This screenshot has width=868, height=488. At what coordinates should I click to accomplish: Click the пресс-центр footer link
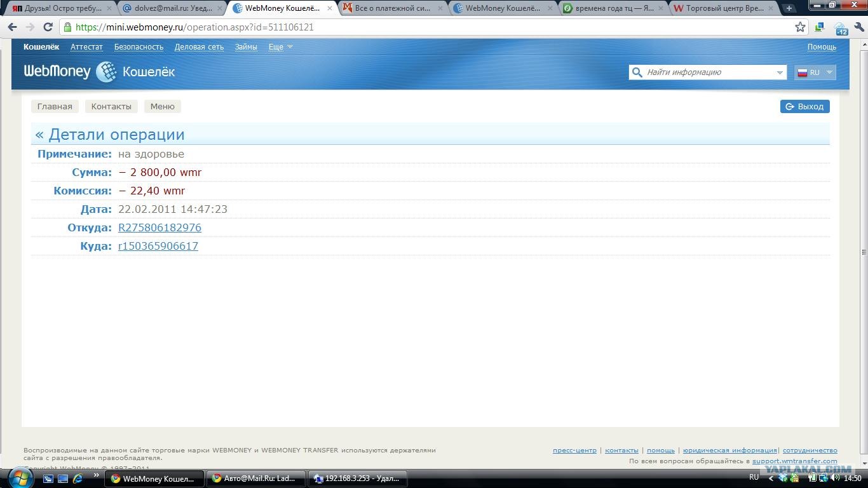[574, 451]
